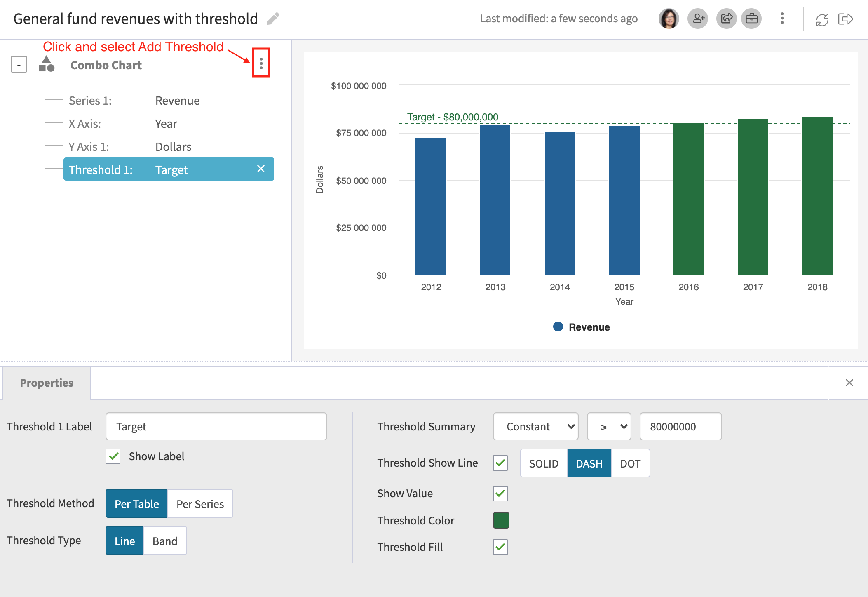Collapse the Combo Chart tree
868x597 pixels.
point(19,65)
